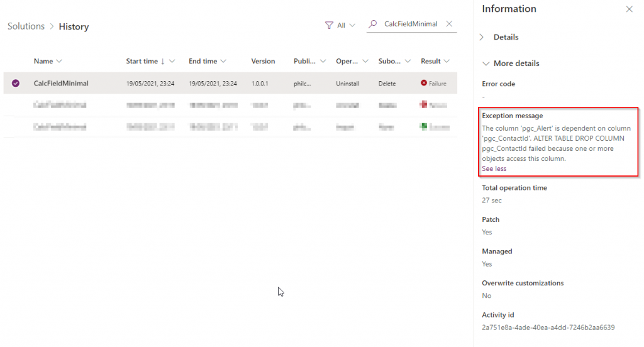The image size is (644, 347).
Task: Click the Activity id value
Action: 548,328
